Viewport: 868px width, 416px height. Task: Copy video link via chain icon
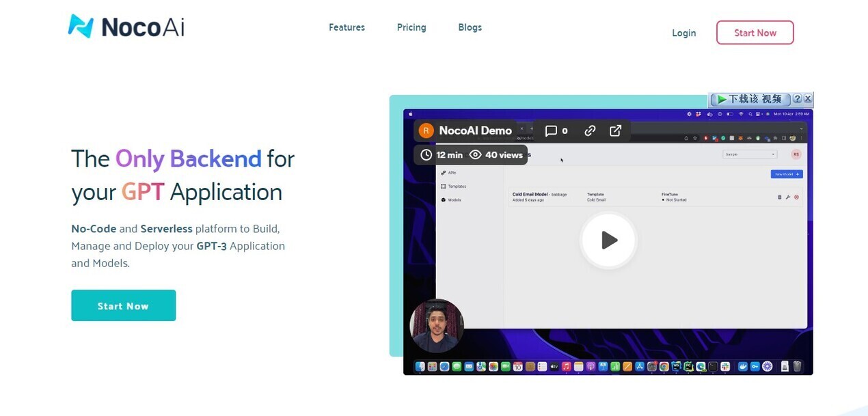(590, 130)
